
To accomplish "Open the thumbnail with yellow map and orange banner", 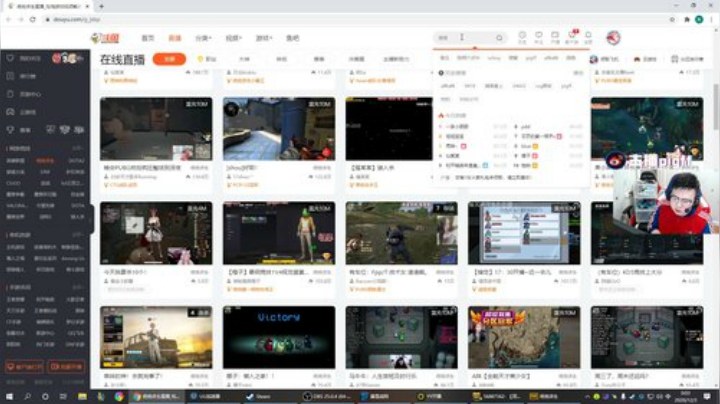I will (524, 337).
